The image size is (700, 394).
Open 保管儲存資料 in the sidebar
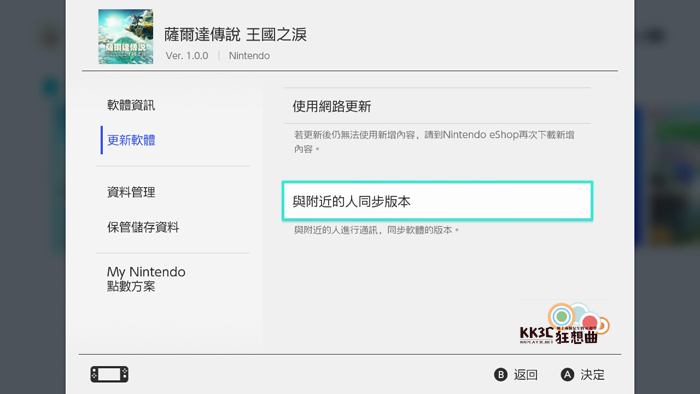[x=143, y=227]
